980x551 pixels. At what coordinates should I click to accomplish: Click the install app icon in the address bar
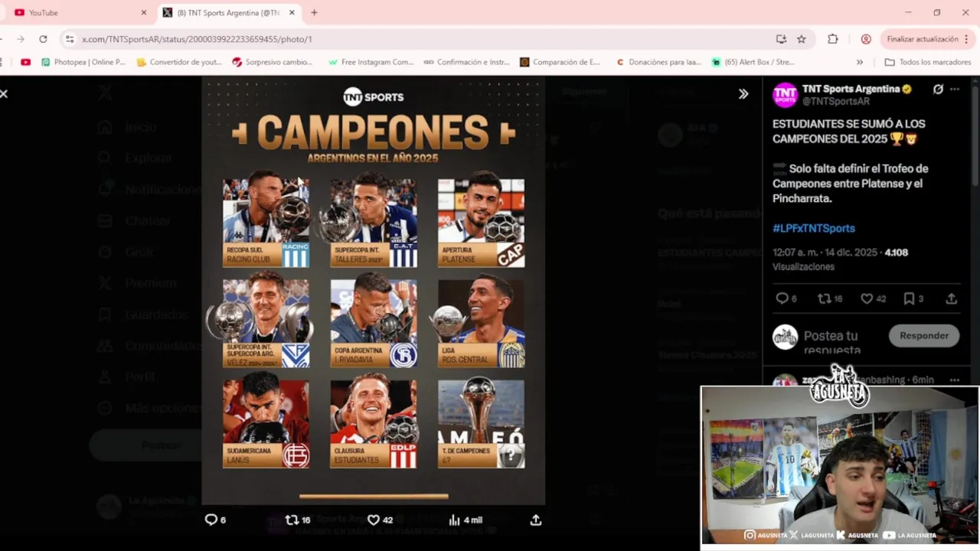pos(781,39)
